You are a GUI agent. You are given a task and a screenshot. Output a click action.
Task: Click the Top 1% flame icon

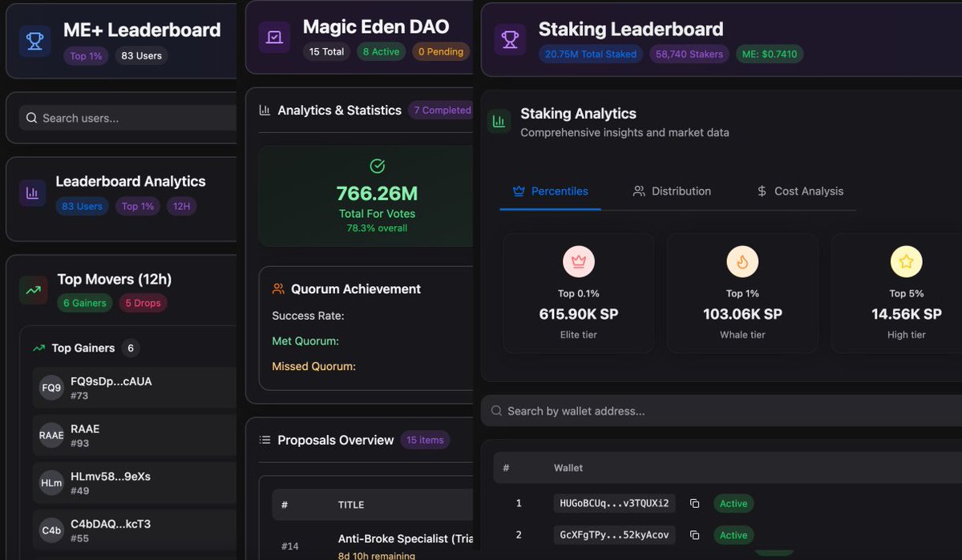point(742,261)
